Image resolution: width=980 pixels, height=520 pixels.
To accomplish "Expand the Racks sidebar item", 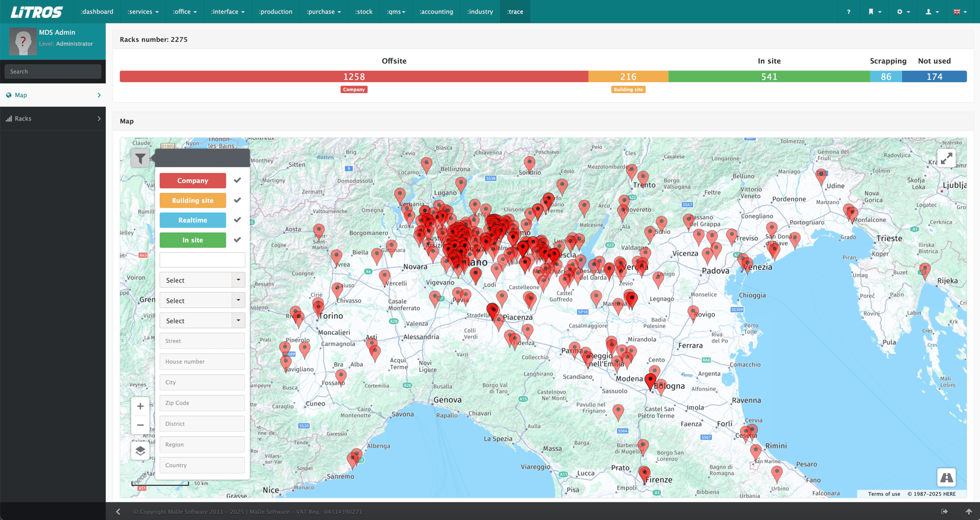I will 53,118.
